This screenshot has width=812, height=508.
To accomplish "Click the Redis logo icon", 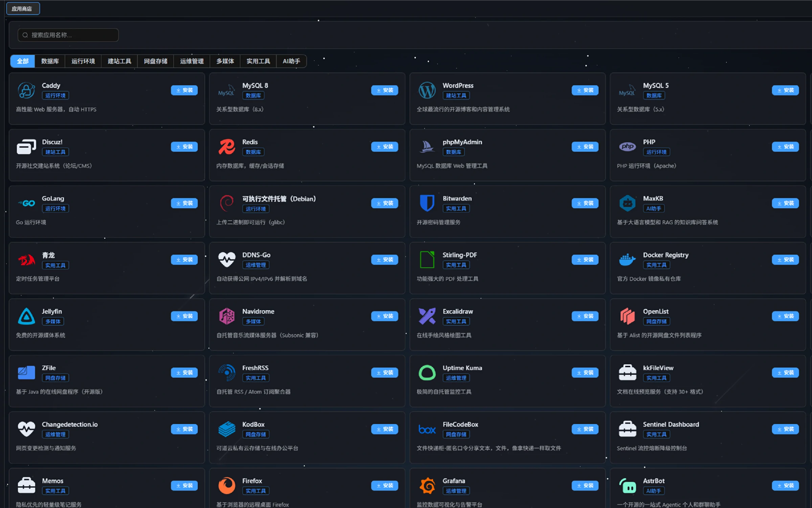I will click(x=227, y=147).
